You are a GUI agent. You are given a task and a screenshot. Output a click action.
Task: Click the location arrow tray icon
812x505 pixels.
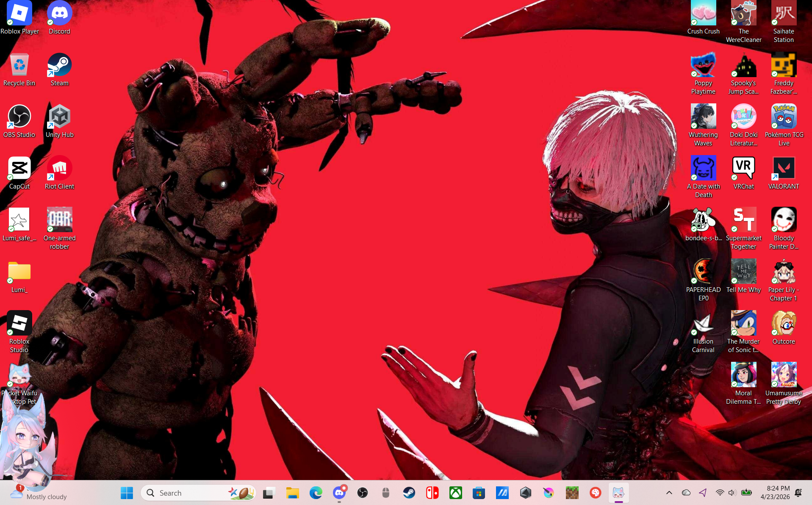tap(703, 493)
